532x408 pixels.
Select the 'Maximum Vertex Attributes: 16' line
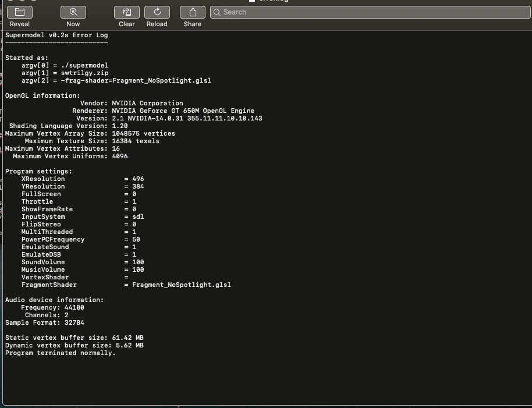point(62,148)
